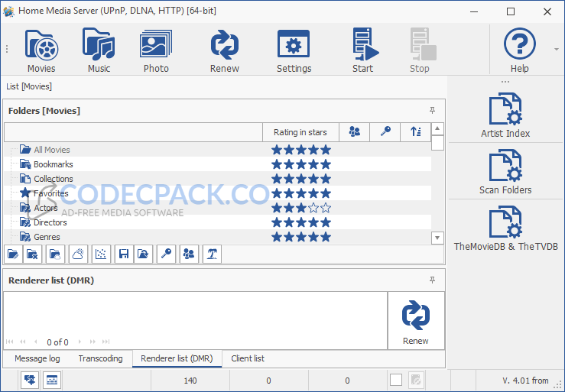Click the Rating in stars column header
565x392 pixels.
pyautogui.click(x=300, y=132)
